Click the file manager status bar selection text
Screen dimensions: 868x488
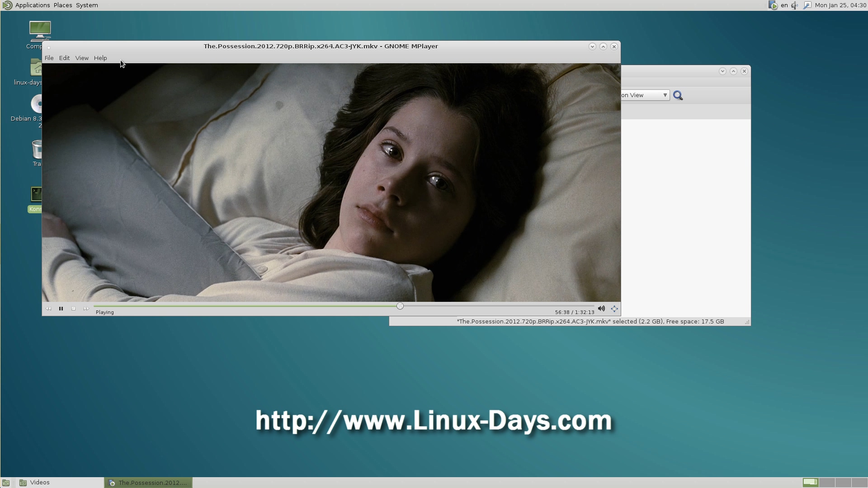[x=590, y=322]
